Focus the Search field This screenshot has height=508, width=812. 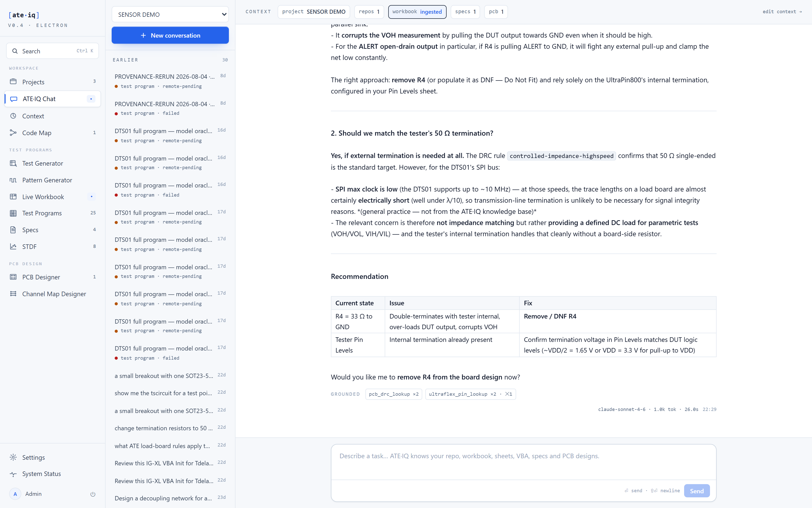click(52, 51)
